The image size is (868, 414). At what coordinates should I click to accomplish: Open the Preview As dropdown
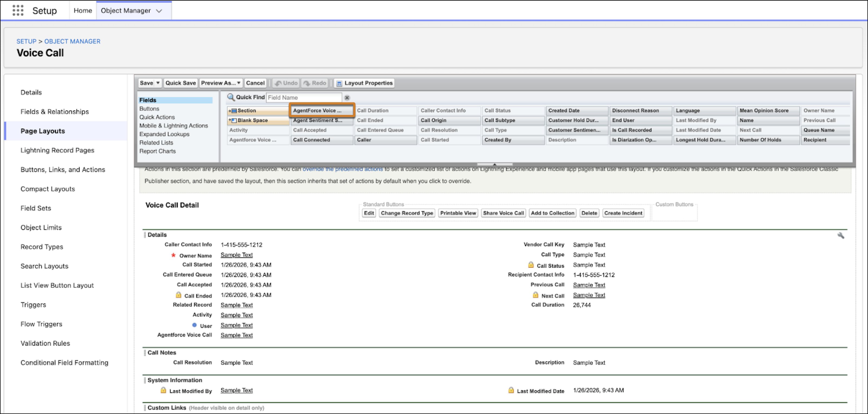click(x=221, y=83)
